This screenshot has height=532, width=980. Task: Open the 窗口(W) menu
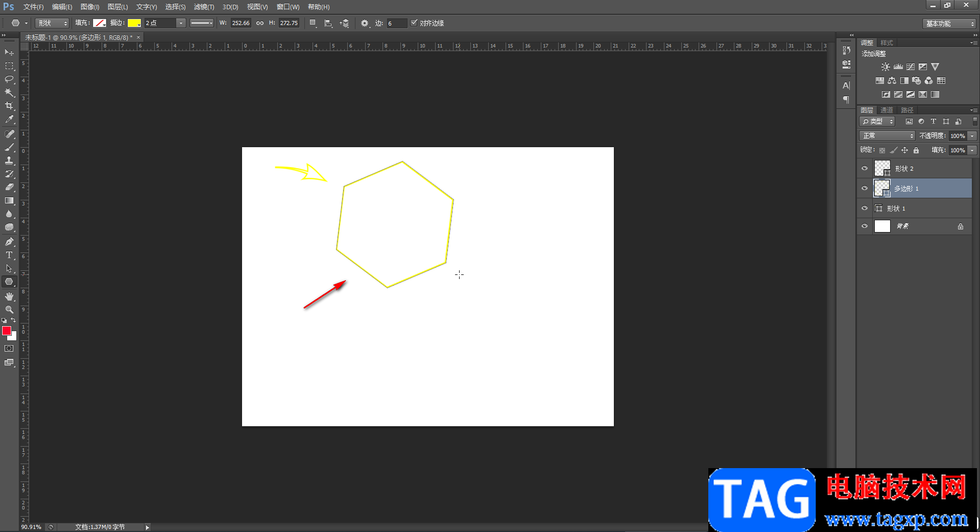pyautogui.click(x=288, y=7)
